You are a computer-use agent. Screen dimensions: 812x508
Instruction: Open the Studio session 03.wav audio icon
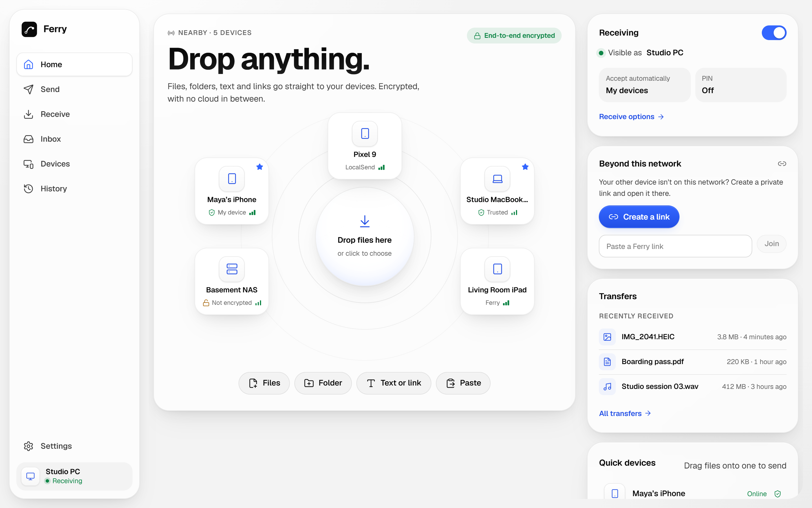pos(607,386)
